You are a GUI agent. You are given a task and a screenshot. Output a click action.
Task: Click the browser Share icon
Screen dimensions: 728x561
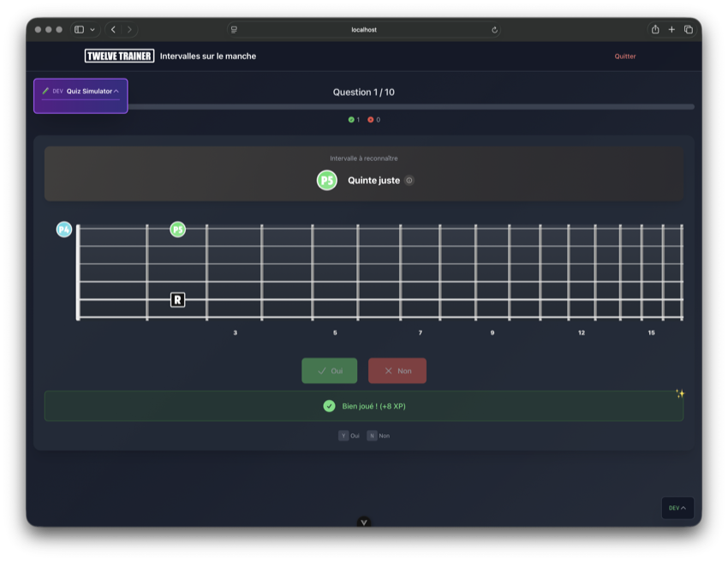[x=655, y=30]
